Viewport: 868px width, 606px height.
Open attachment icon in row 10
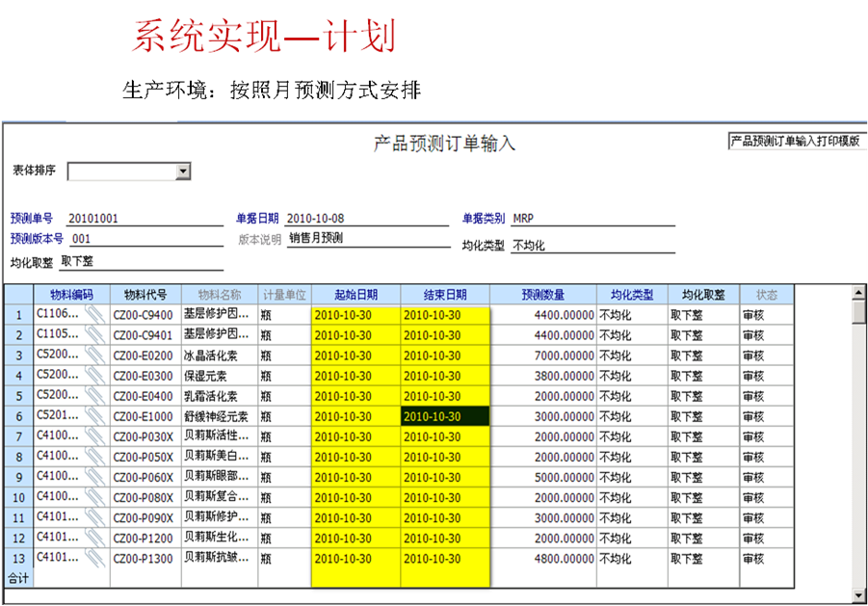pos(93,497)
